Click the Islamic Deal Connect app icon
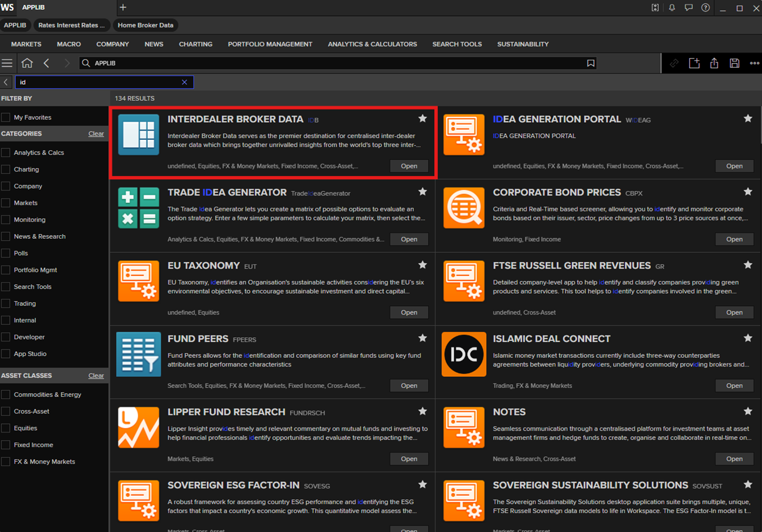 pyautogui.click(x=463, y=354)
